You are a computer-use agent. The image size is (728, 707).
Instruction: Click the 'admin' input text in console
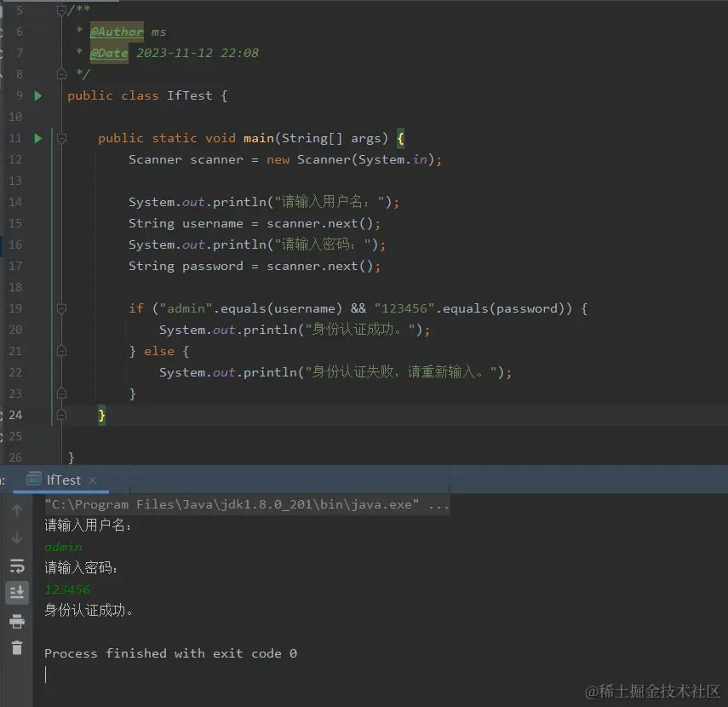(x=63, y=547)
